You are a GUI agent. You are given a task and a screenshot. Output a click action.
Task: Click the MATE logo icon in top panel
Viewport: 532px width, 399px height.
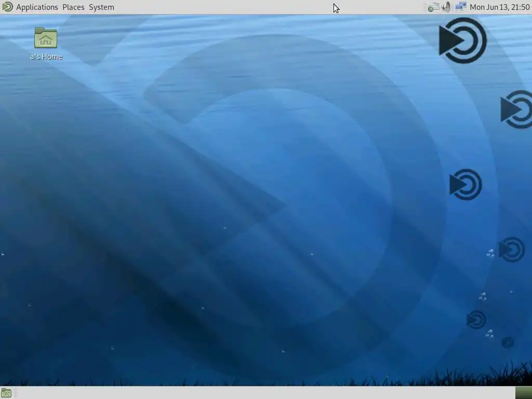(7, 7)
